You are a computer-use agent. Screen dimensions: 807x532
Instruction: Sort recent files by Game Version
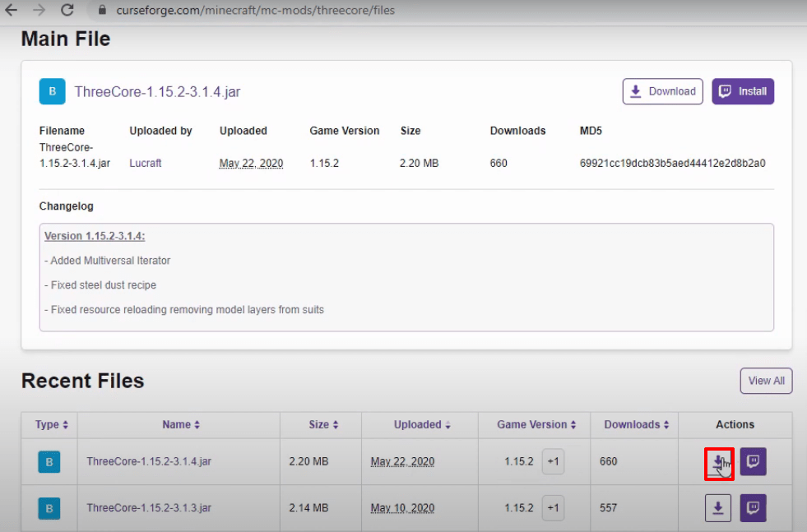click(x=536, y=424)
